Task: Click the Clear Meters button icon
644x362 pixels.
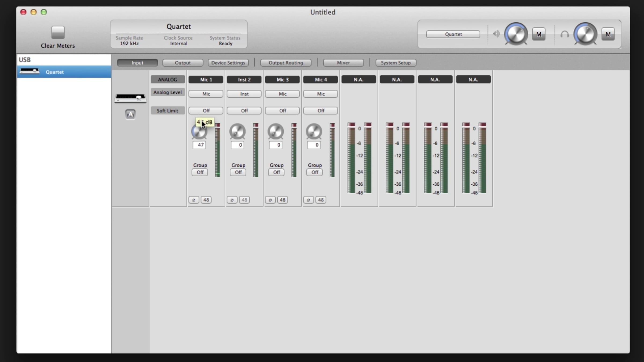Action: (x=58, y=32)
